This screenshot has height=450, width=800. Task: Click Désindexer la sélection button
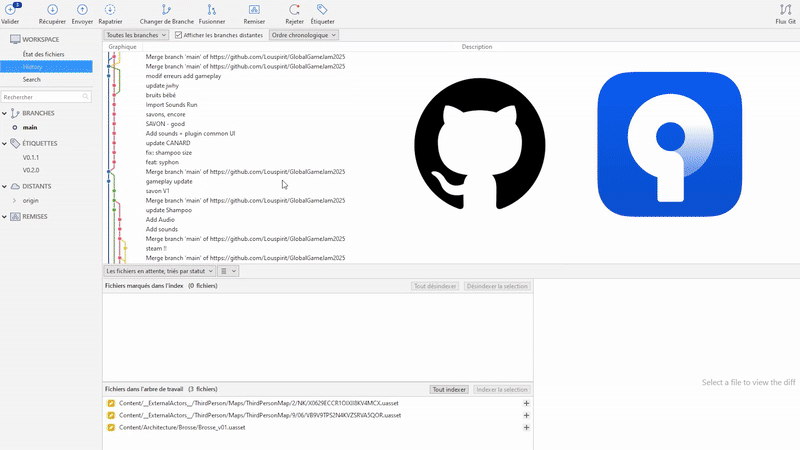pyautogui.click(x=497, y=286)
